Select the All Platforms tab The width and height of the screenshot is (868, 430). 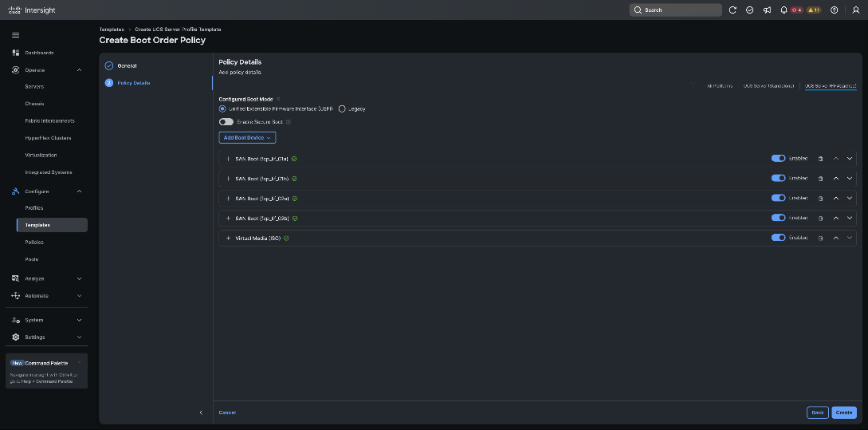coord(720,86)
